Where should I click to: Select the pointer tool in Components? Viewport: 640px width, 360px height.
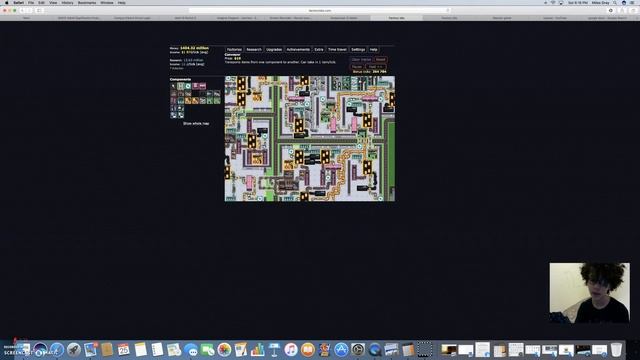(173, 86)
